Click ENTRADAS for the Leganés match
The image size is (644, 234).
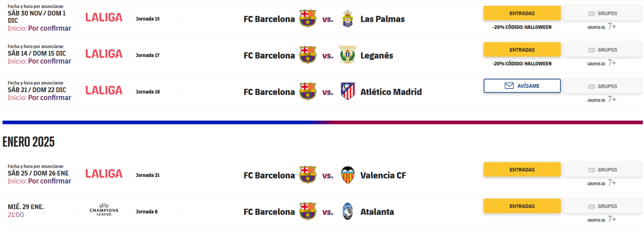point(522,49)
